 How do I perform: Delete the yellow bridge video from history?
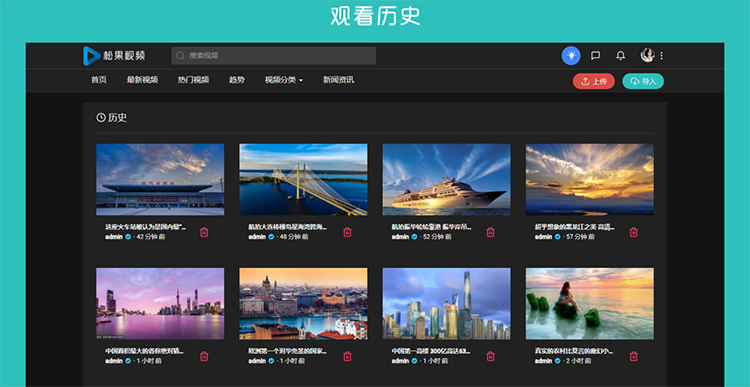347,232
